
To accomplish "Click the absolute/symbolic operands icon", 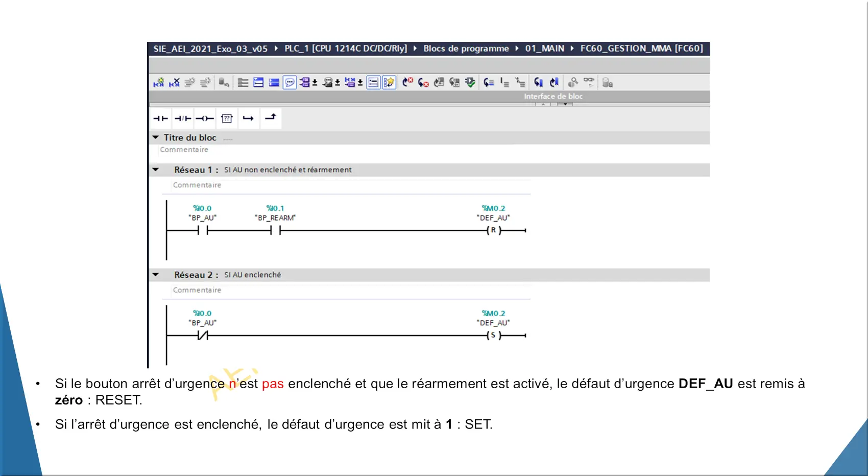I will [305, 82].
